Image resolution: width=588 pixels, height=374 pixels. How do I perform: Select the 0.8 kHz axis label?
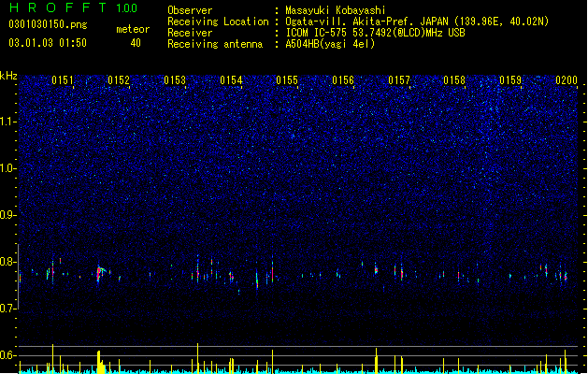[7, 262]
